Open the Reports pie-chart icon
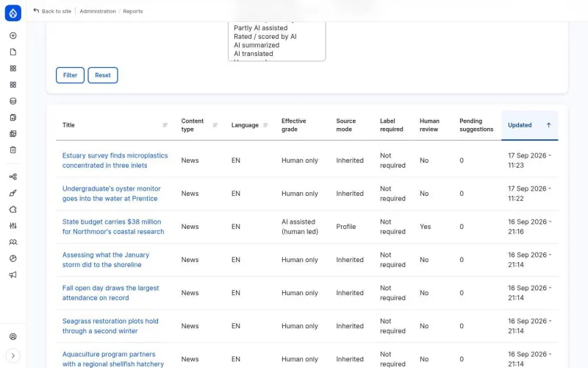 click(12, 258)
